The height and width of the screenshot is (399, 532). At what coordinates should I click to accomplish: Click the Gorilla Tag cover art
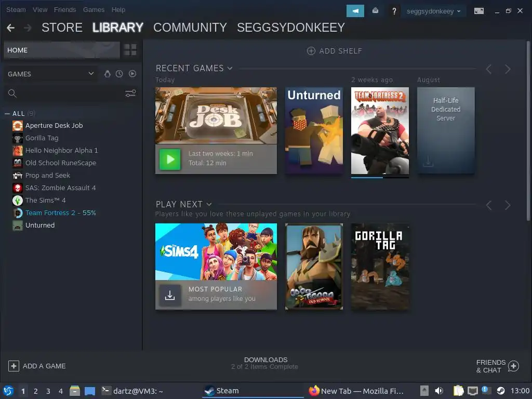[380, 267]
